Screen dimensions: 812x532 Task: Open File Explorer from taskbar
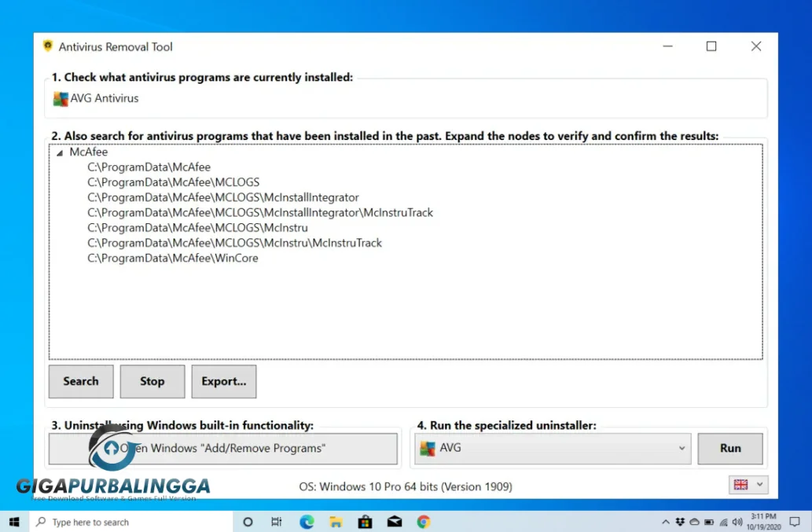click(336, 522)
